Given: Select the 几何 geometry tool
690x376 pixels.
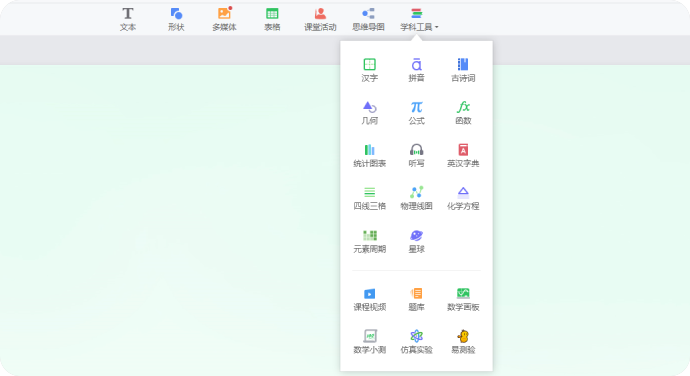Looking at the screenshot, I should (370, 113).
